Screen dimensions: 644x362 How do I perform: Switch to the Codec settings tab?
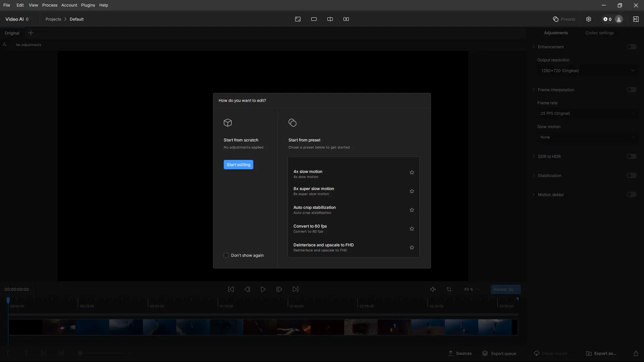tap(600, 33)
